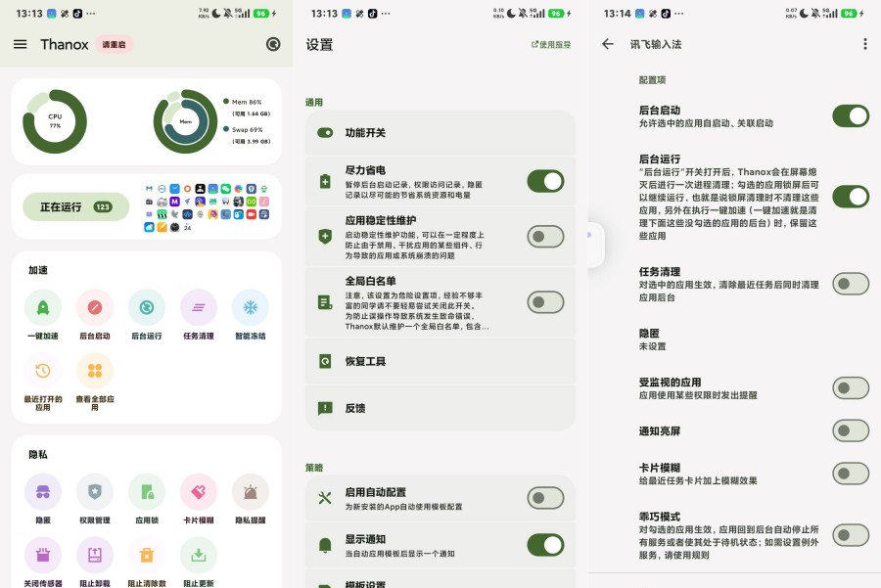
Task: Open the hamburger menu beside Thanox
Action: [21, 44]
